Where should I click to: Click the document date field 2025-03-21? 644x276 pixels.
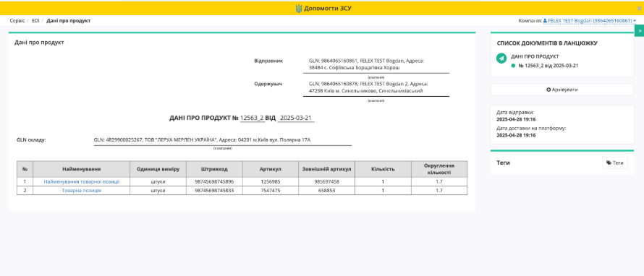[x=296, y=118]
